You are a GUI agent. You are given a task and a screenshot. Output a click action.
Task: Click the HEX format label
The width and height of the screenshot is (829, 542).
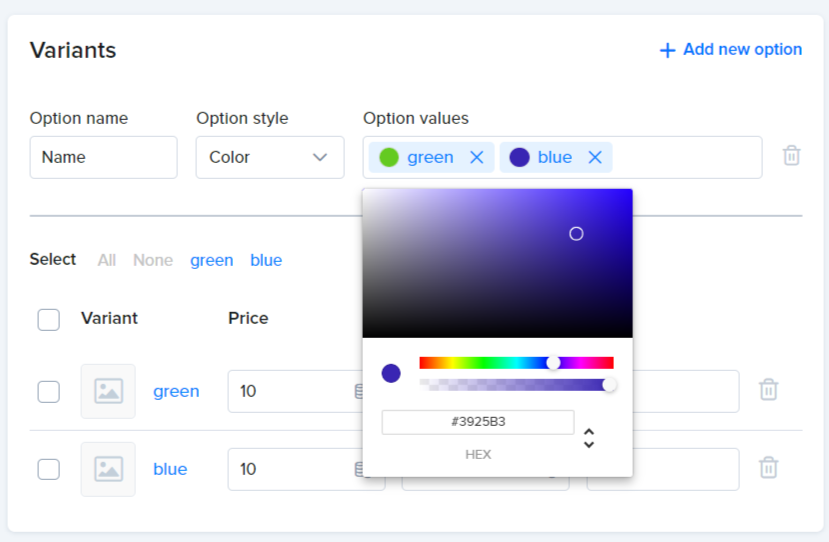pyautogui.click(x=478, y=455)
